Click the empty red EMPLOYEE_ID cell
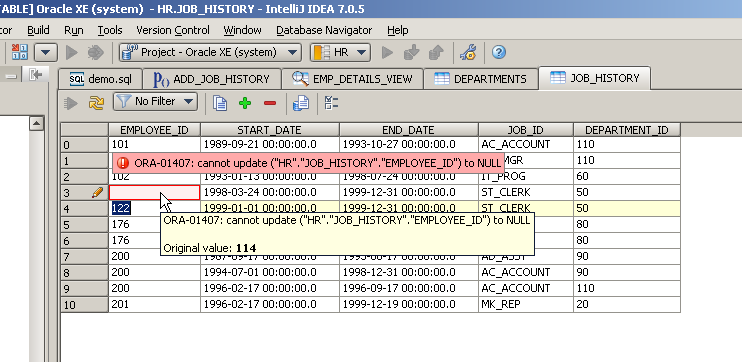Image resolution: width=742 pixels, height=362 pixels. 154,193
